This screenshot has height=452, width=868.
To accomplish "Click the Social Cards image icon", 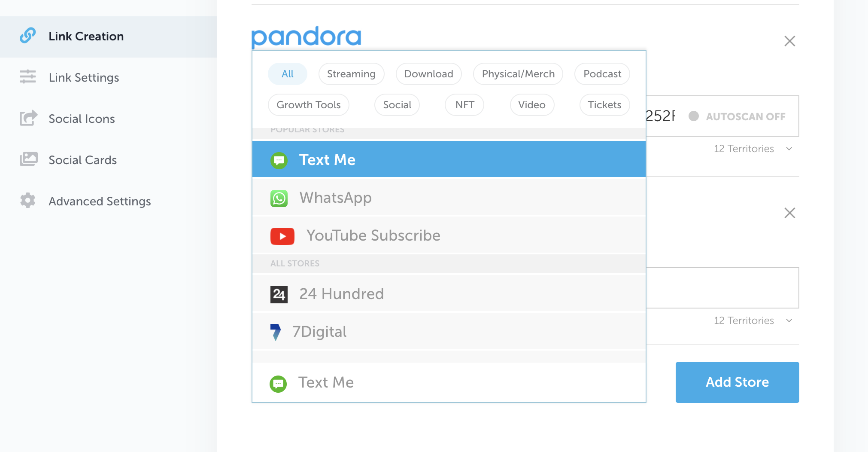I will pyautogui.click(x=28, y=159).
